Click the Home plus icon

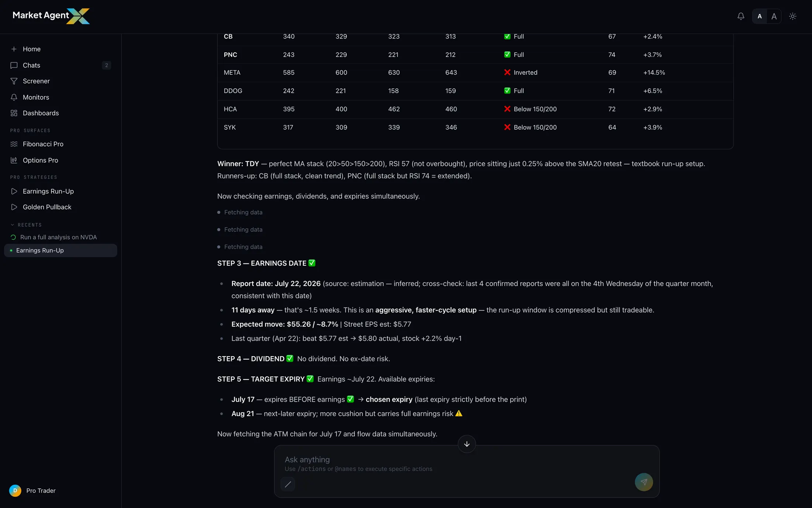click(x=14, y=49)
